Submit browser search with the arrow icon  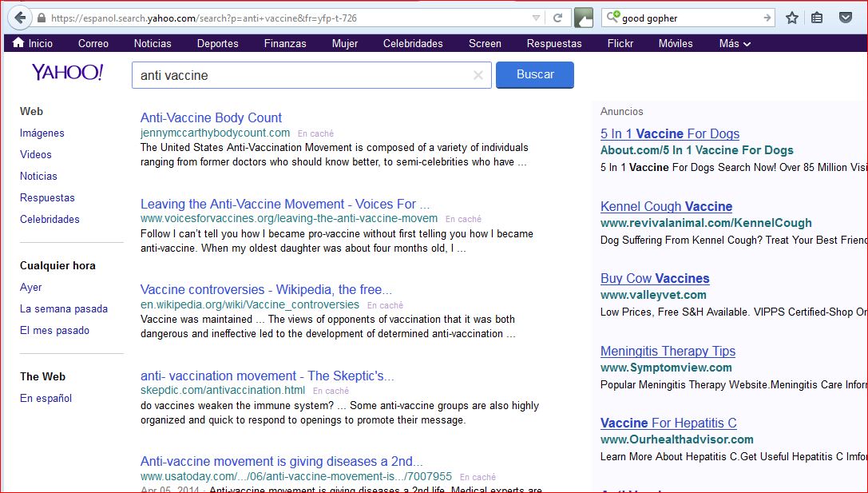(x=767, y=18)
